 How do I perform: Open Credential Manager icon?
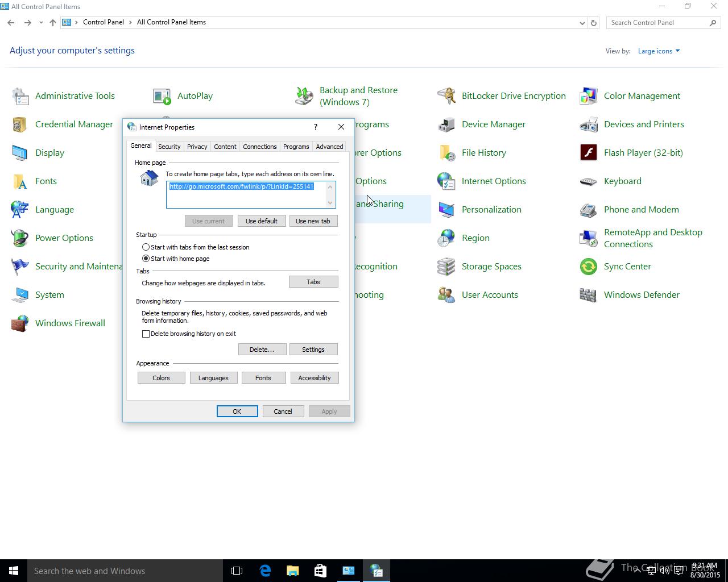point(20,124)
